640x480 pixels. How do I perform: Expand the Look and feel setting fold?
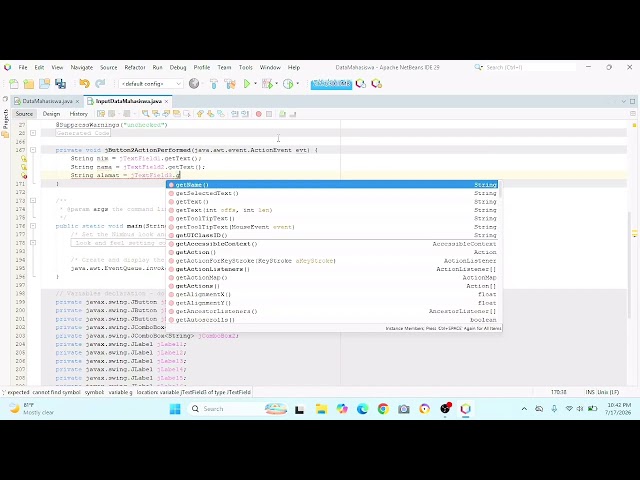coord(33,242)
